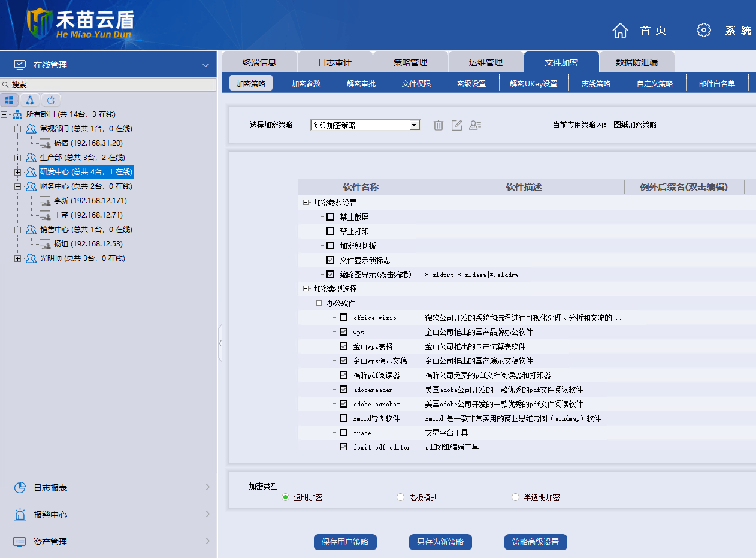
Task: Open system settings gear icon
Action: (x=704, y=31)
